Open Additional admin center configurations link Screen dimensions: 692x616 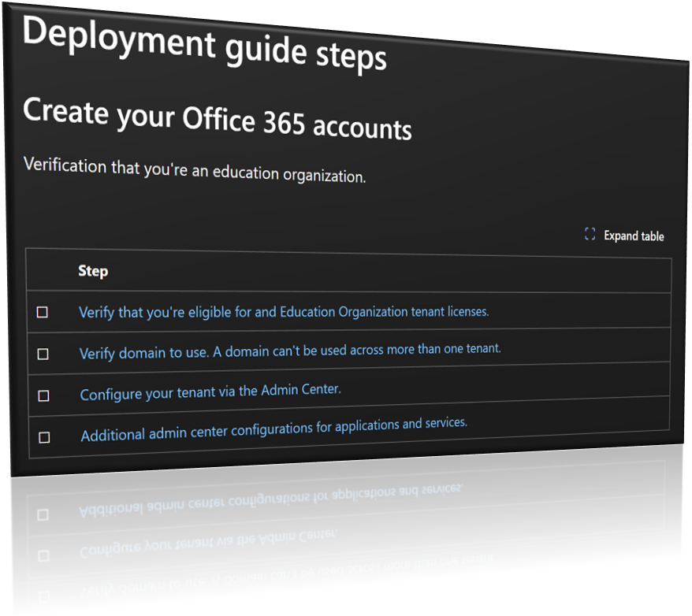tap(274, 429)
